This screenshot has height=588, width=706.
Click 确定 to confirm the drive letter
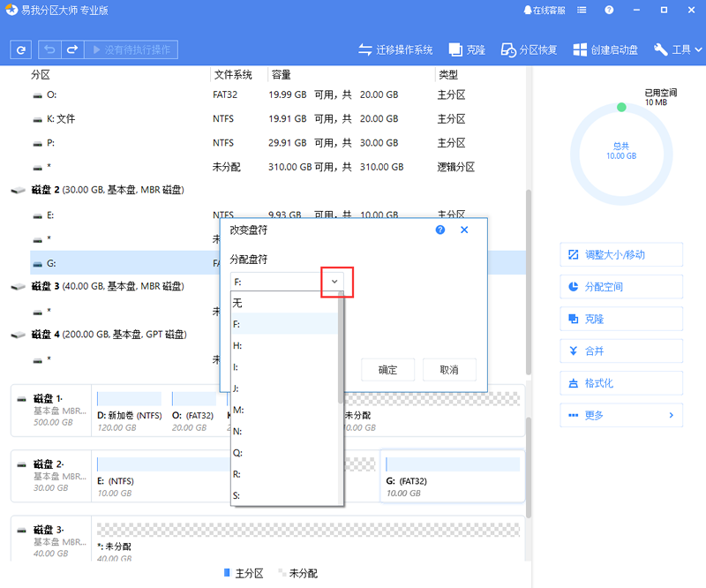click(x=387, y=370)
